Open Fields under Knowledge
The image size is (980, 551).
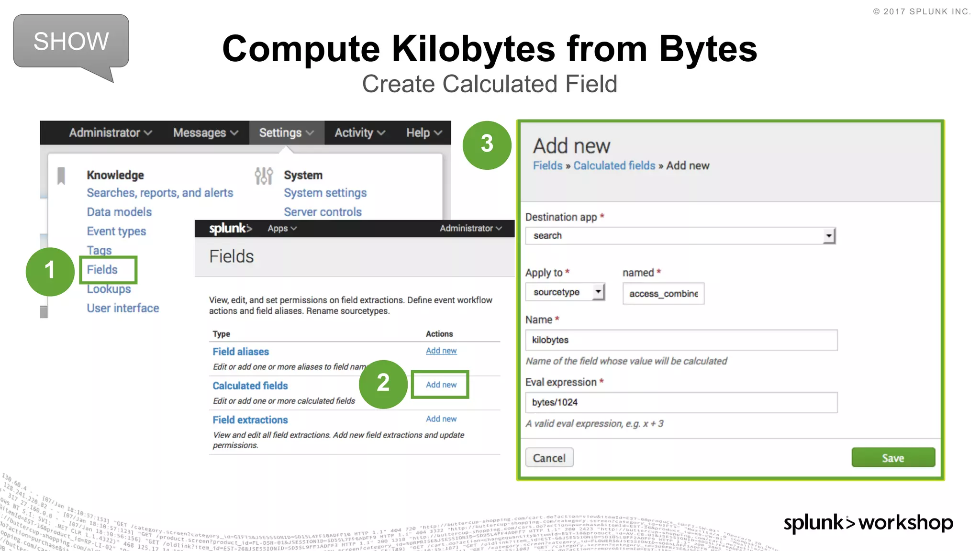click(x=102, y=269)
